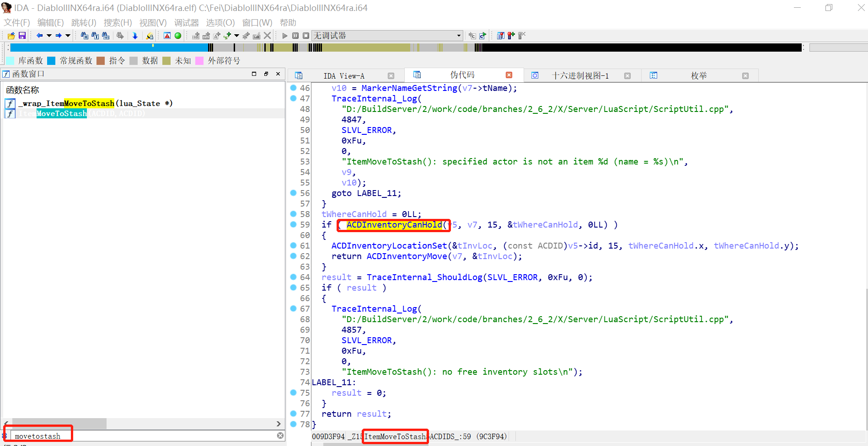Image resolution: width=868 pixels, height=446 pixels.
Task: Close the 枚举 tab
Action: click(x=745, y=76)
